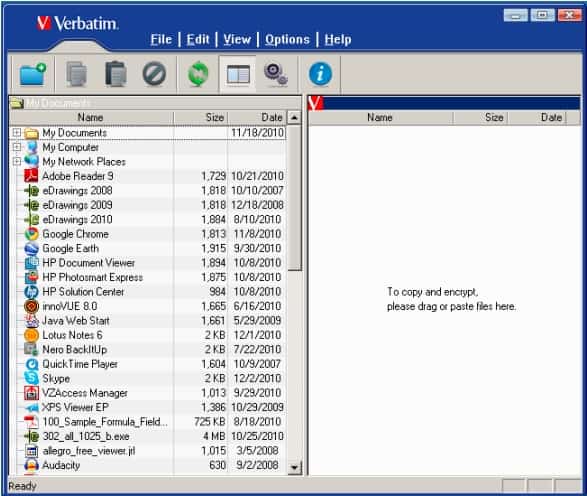
Task: Select the eDrawings 2008 icon
Action: coord(31,191)
